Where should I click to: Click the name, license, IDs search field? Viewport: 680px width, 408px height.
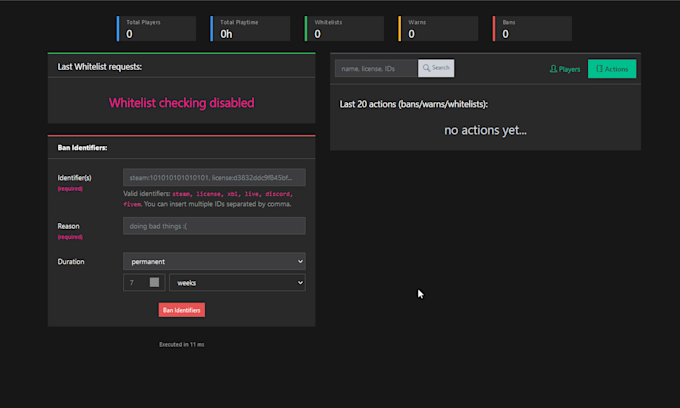[x=376, y=69]
